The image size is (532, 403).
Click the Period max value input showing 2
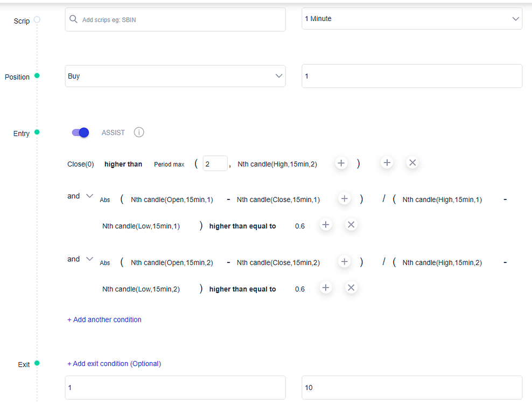(214, 163)
